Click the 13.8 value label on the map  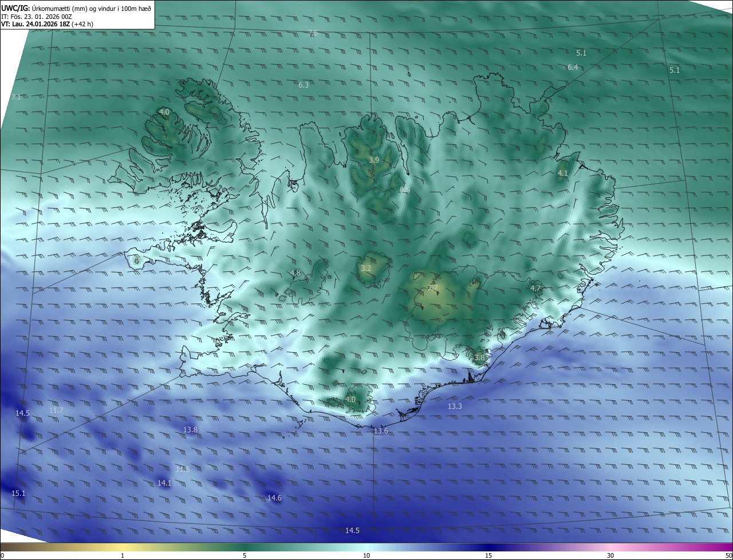click(190, 429)
